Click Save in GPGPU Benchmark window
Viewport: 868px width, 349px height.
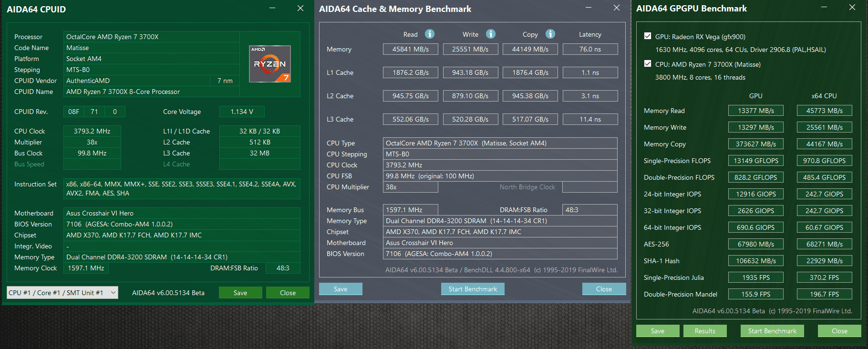coord(658,331)
